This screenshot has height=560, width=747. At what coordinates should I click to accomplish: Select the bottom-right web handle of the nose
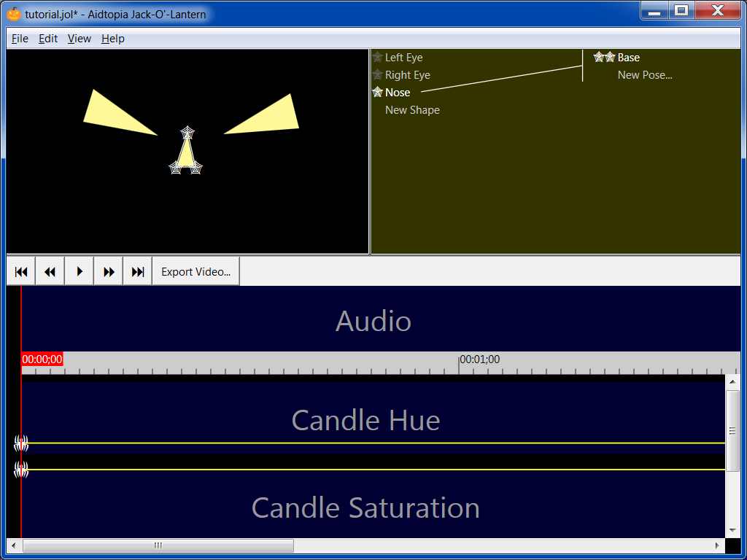(196, 168)
